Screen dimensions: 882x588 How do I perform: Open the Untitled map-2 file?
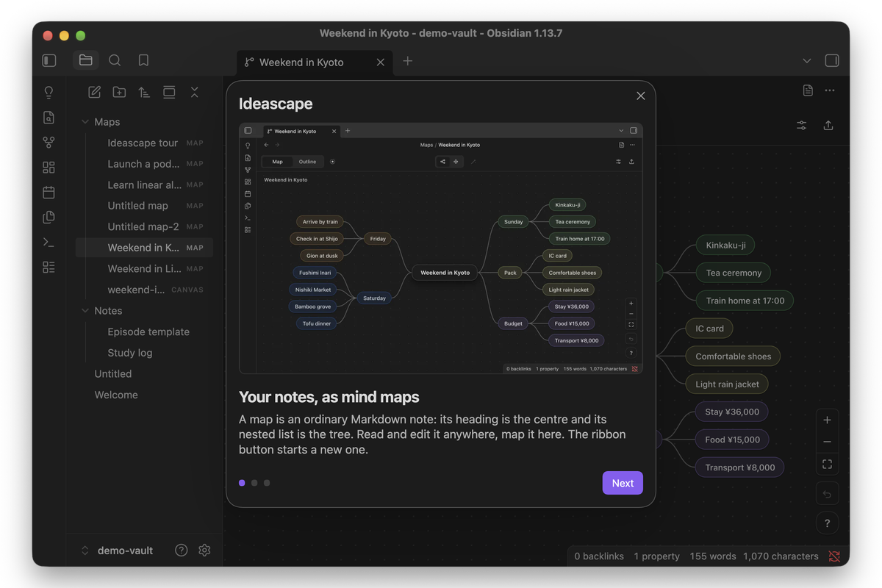(x=145, y=227)
